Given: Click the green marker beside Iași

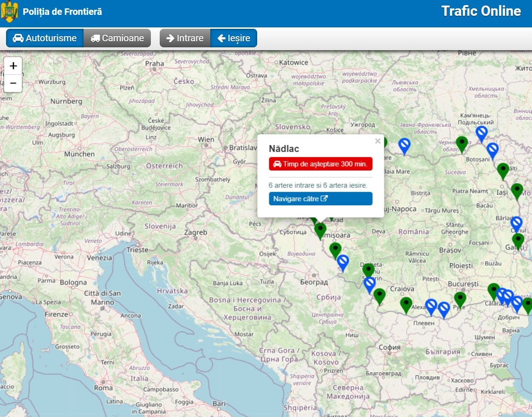Looking at the screenshot, I should pos(517,190).
